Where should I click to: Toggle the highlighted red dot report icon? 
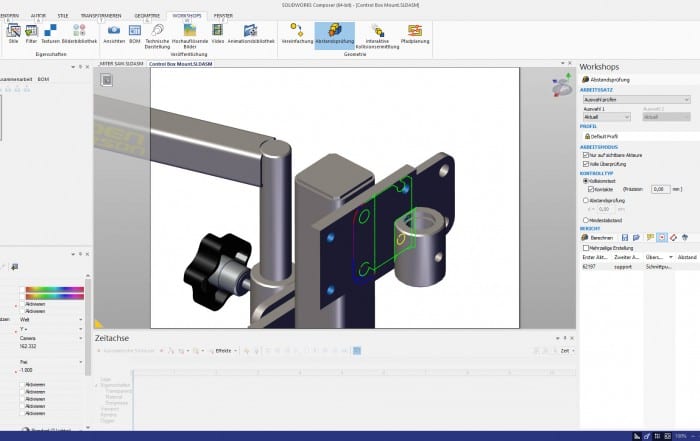662,237
